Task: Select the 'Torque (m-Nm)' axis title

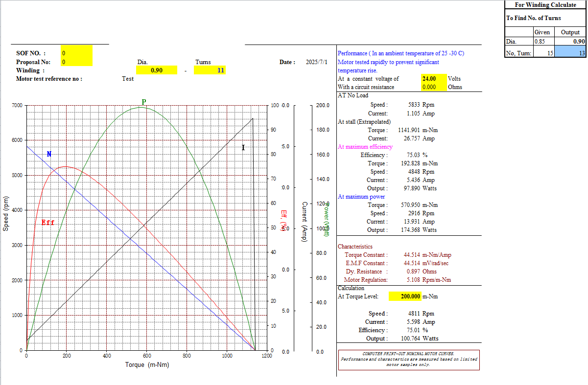Action: coord(147,364)
